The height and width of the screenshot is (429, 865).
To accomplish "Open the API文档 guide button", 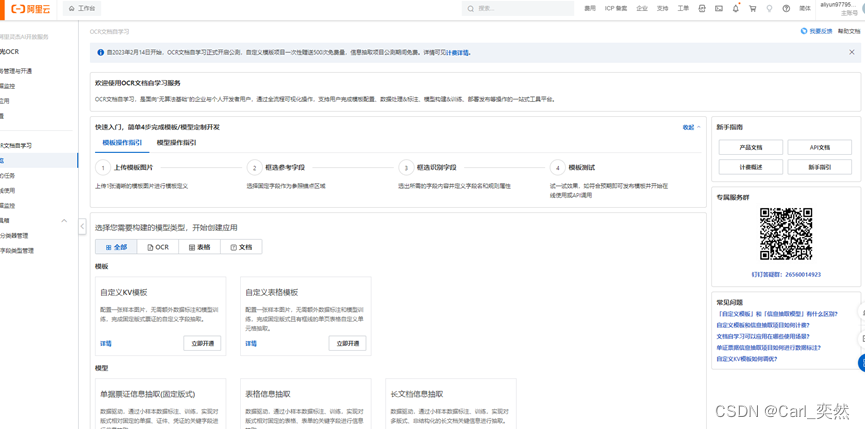I will [820, 147].
